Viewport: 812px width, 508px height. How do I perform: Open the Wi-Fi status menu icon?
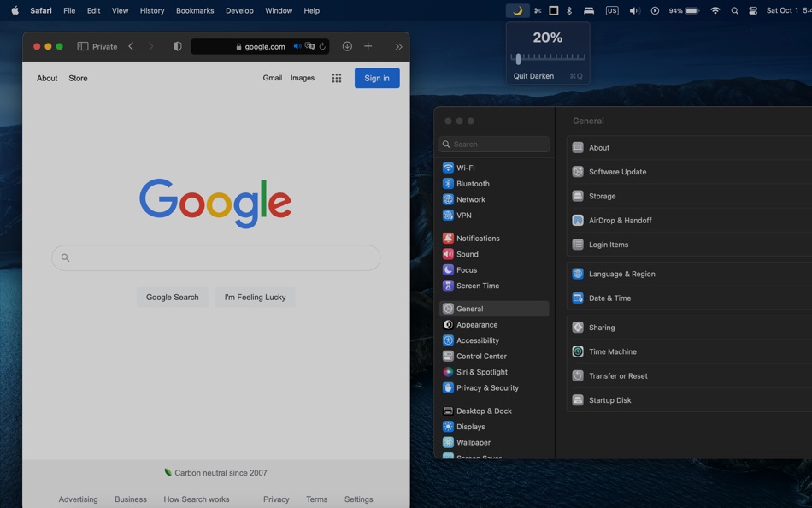(715, 10)
